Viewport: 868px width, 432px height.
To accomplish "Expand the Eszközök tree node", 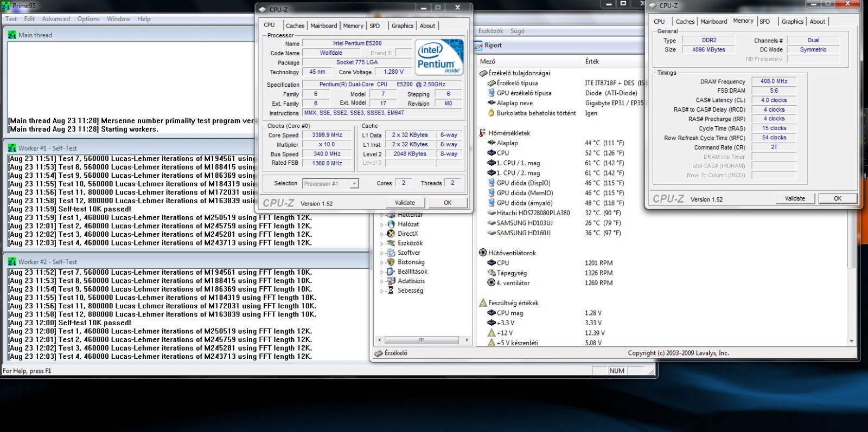I will [x=382, y=243].
